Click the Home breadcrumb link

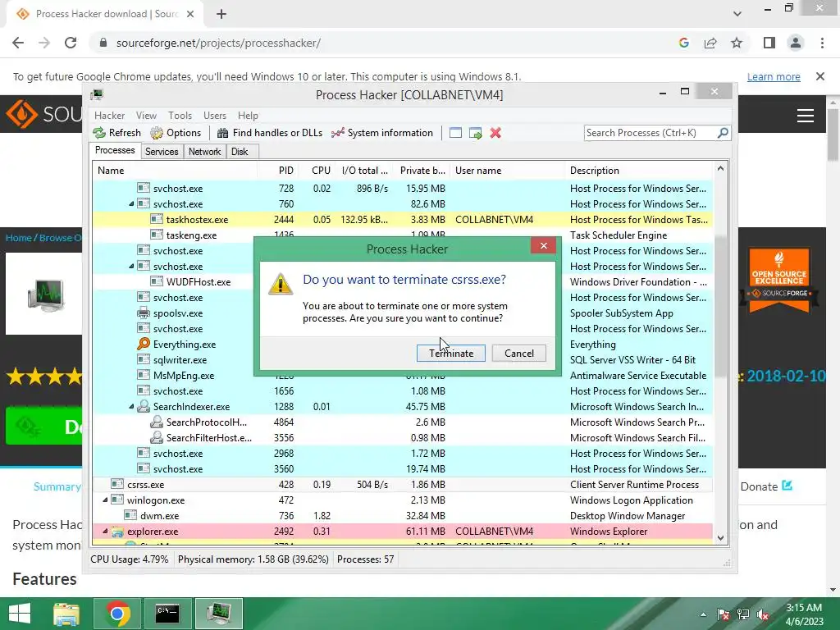(18, 237)
